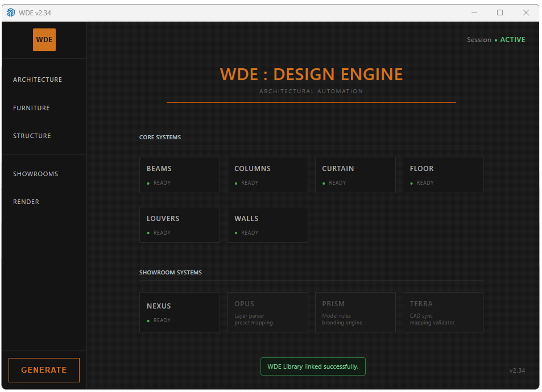Click the SHOWROOM SYSTEMS section heading
542x392 pixels.
171,273
